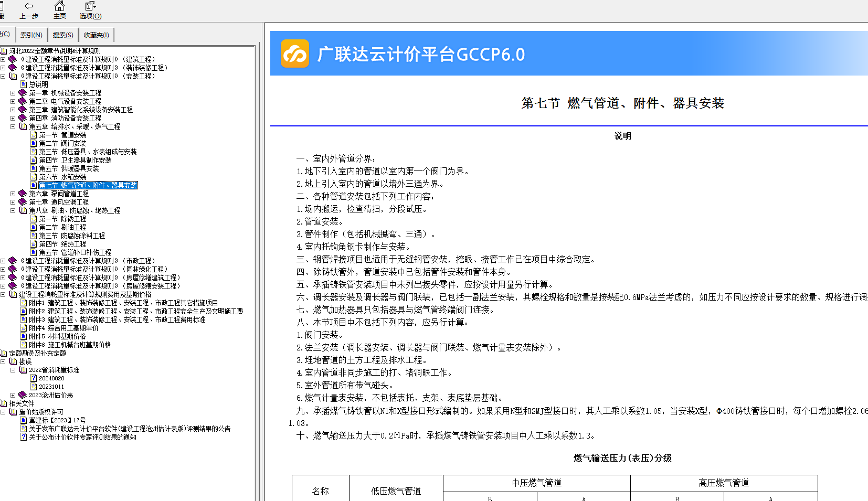Viewport: 868px width, 501px height.
Task: Expand 第三章 建筑智能化系统设备安装工程
Action: [13, 110]
